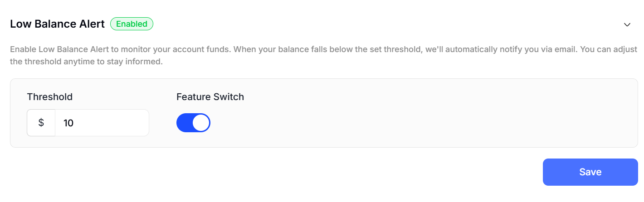Viewport: 644px width, 202px height.
Task: Click the down arrow beside the header
Action: 627,24
